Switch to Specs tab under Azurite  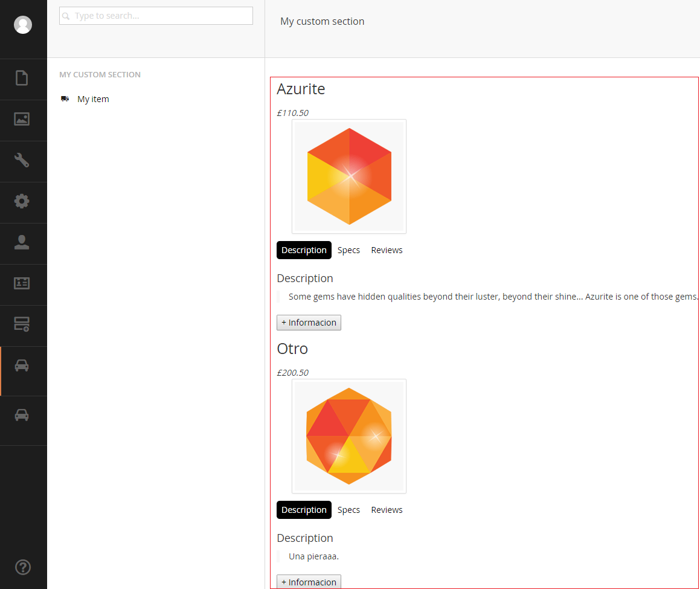348,250
